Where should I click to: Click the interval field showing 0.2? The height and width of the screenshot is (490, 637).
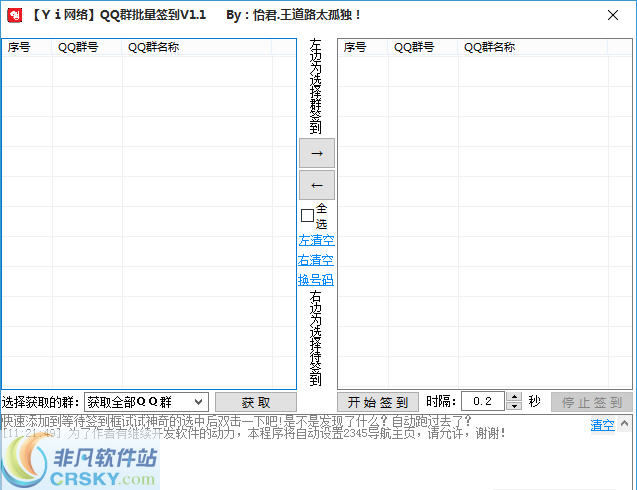point(483,401)
